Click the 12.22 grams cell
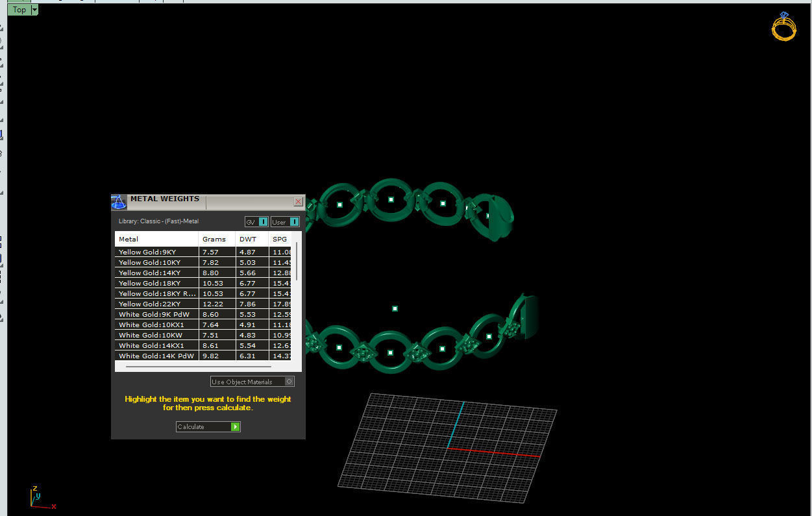 (x=217, y=304)
